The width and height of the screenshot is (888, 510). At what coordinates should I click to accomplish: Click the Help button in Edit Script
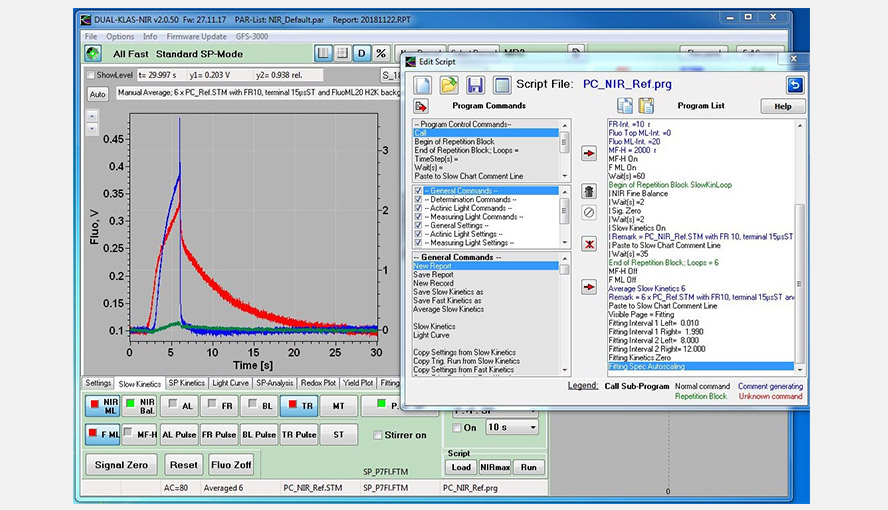pyautogui.click(x=783, y=106)
